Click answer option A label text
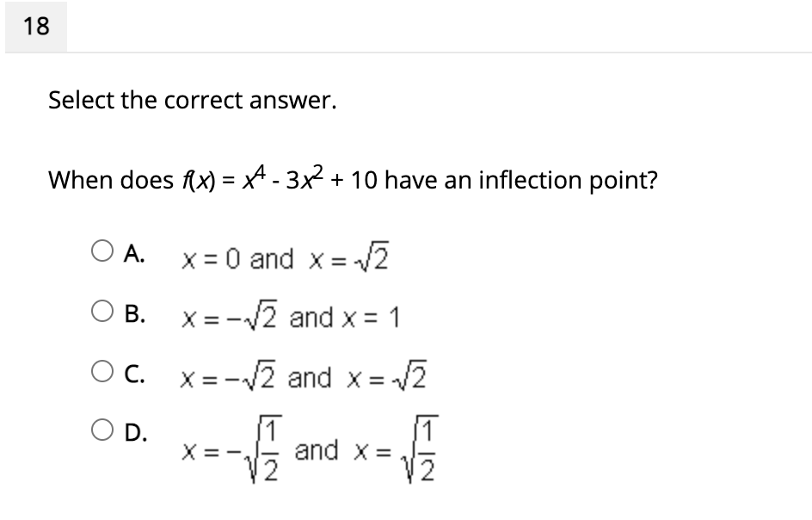Screen dimensions: 812x520 [x=133, y=252]
